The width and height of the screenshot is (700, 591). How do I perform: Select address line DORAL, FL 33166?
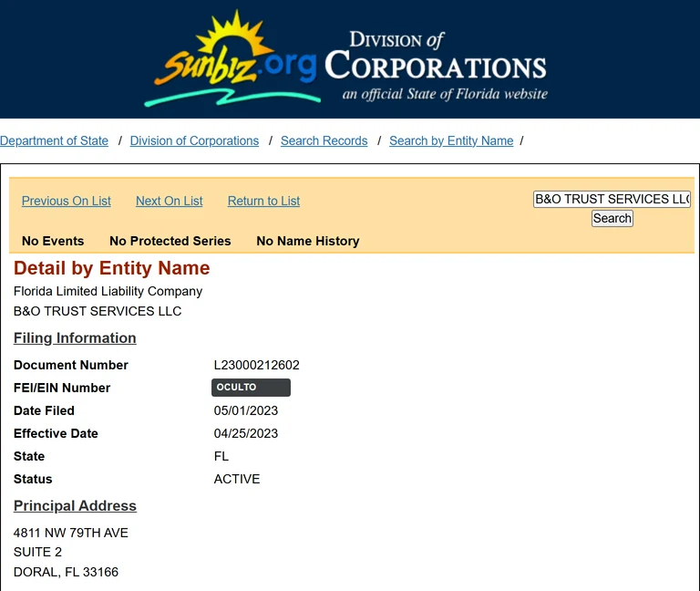66,572
